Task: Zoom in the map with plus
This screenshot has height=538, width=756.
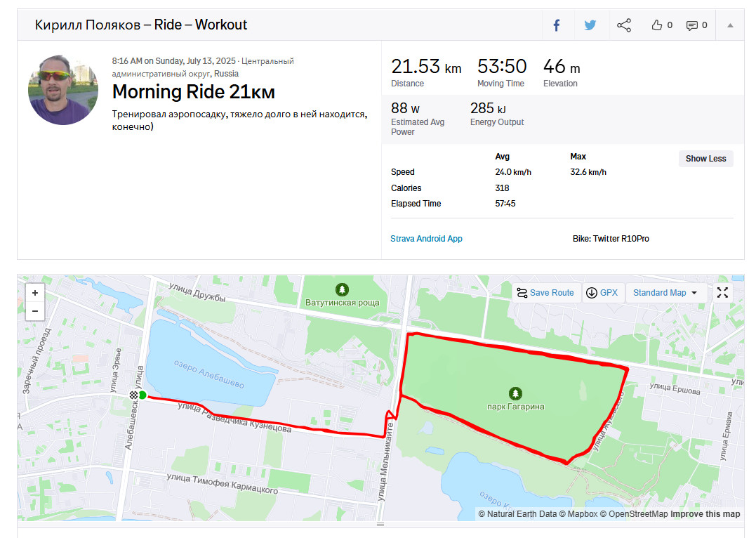Action: pos(35,293)
